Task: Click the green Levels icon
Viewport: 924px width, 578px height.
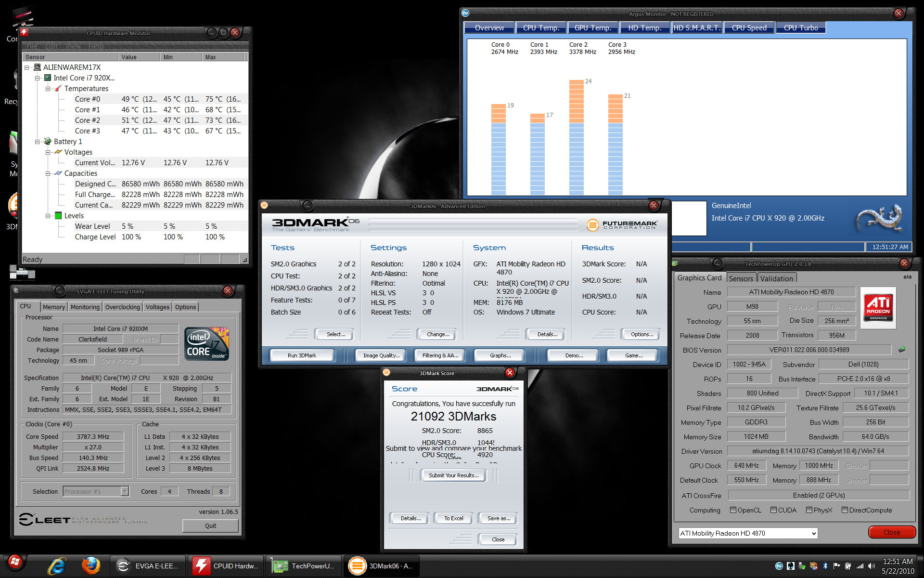Action: [58, 216]
